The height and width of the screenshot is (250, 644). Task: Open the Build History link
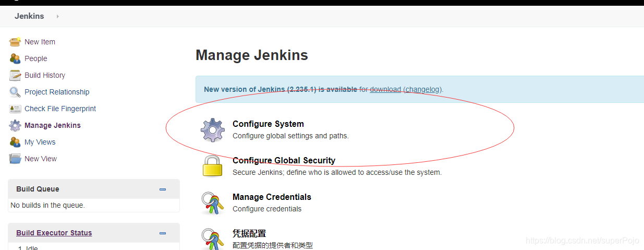point(45,75)
